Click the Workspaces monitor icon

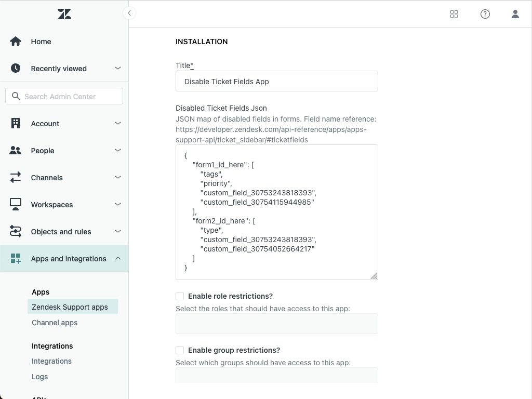(x=15, y=204)
